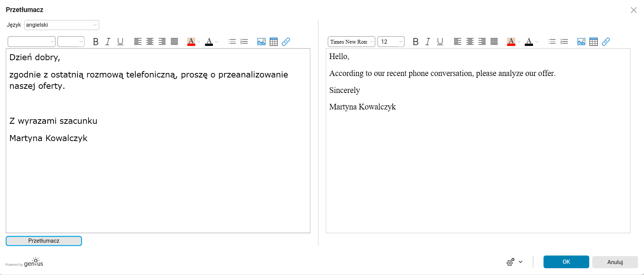The height and width of the screenshot is (275, 644).
Task: Toggle italic in the source editor toolbar
Action: pyautogui.click(x=108, y=42)
